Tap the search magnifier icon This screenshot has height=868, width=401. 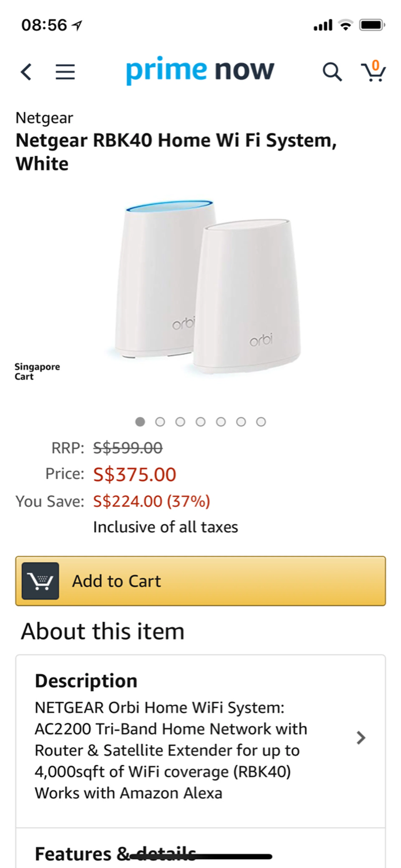click(x=332, y=72)
